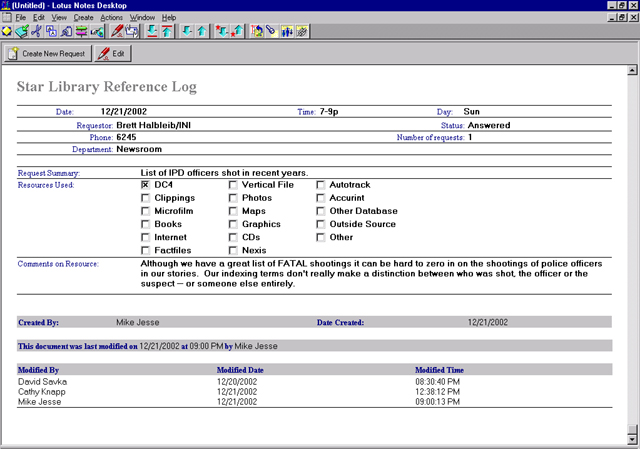Click the scrollbar down arrow at bottom

632,440
